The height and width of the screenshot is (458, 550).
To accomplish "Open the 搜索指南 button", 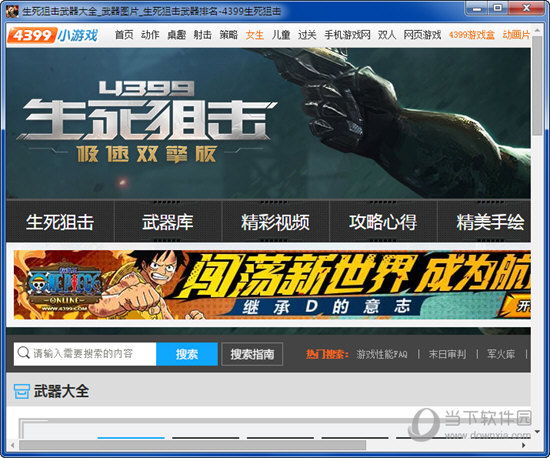I will [252, 354].
